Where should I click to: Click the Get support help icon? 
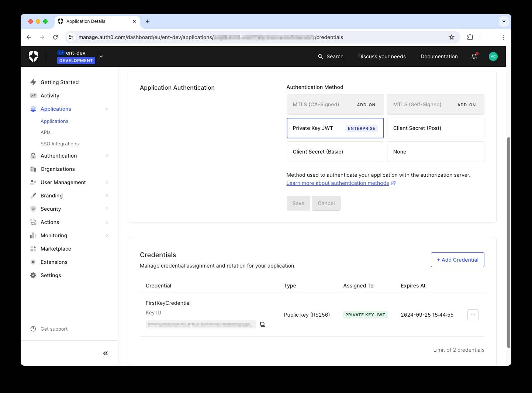[33, 329]
